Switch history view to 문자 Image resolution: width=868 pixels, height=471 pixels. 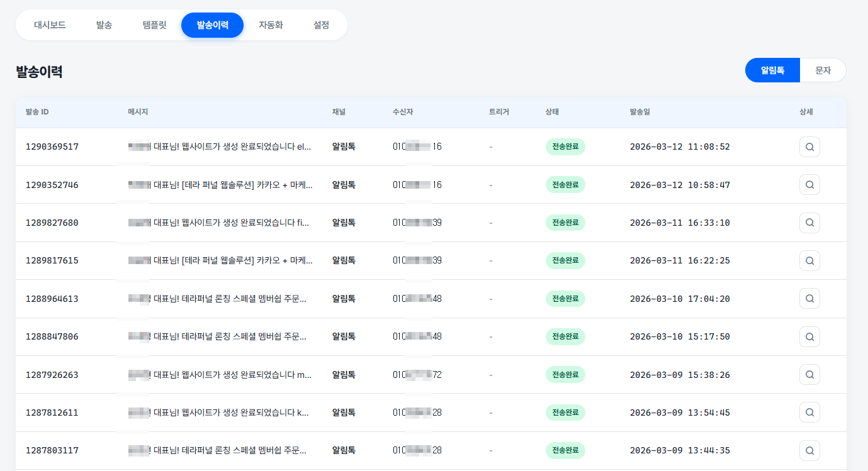(823, 70)
